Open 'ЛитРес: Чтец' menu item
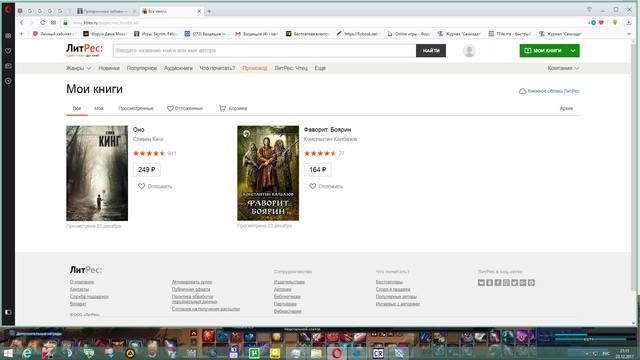Image resolution: width=640 pixels, height=360 pixels. pos(291,68)
